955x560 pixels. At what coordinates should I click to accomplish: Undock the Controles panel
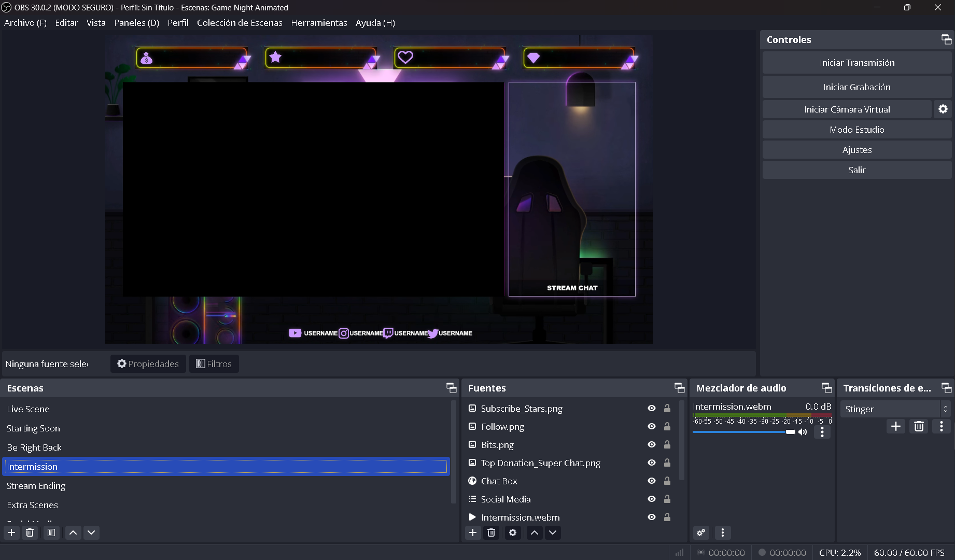[946, 39]
